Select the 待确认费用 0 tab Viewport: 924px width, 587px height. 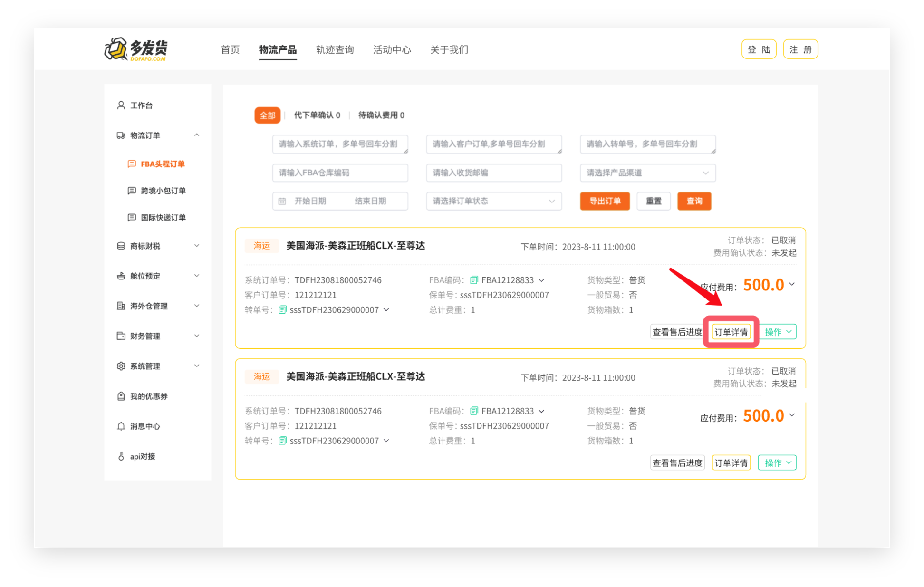(381, 115)
